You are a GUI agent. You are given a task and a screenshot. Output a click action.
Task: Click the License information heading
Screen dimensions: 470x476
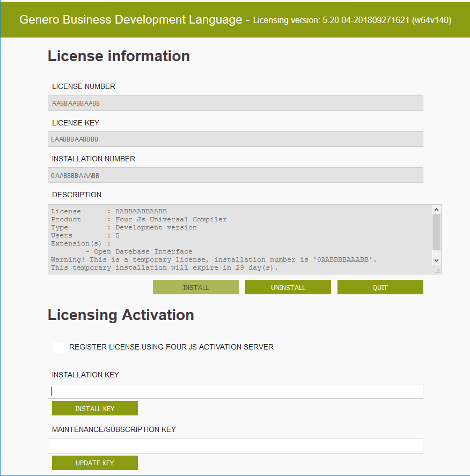(x=118, y=56)
